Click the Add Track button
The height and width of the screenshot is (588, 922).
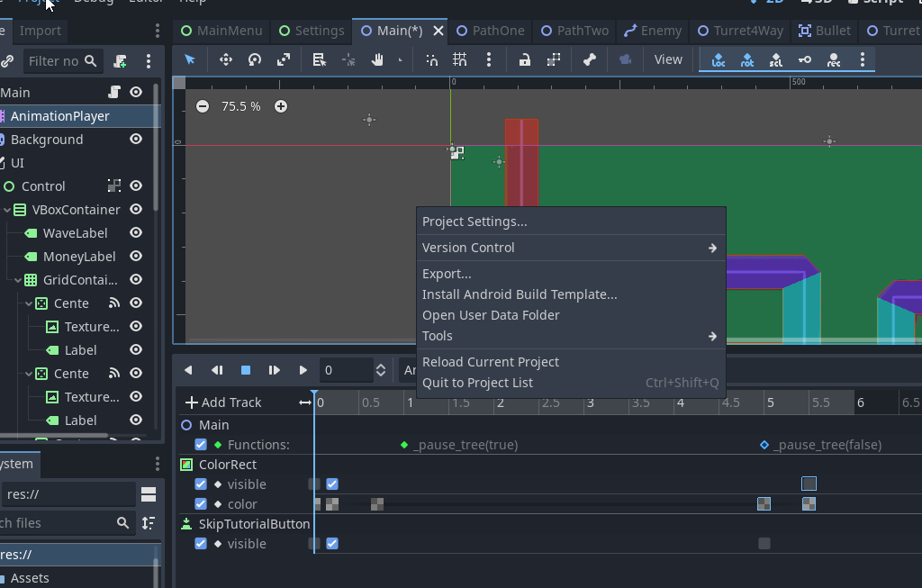(223, 403)
